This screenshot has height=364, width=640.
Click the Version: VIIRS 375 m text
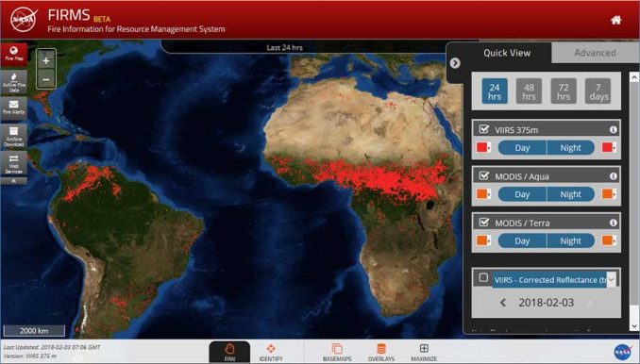[30, 356]
